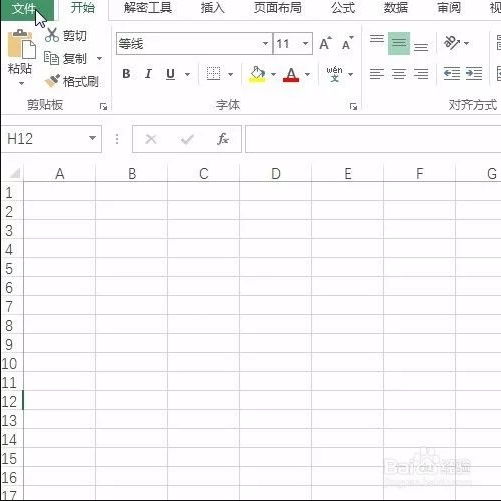Click confirm checkmark in formula bar

pos(187,139)
